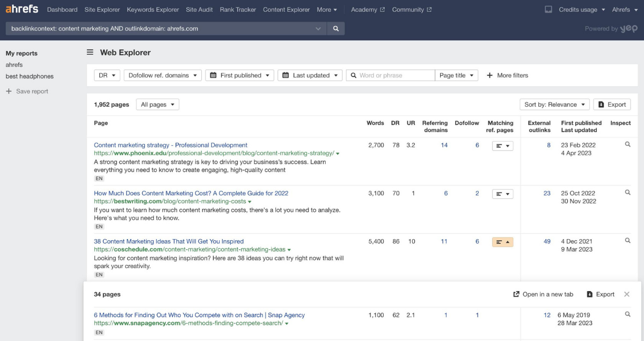This screenshot has height=341, width=644.
Task: Open the 38 Content Marketing Ideas link
Action: (x=169, y=241)
